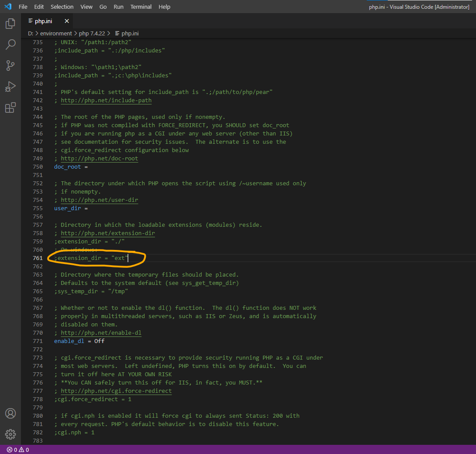Open the http://php.net/user-dir link
Image resolution: width=476 pixels, height=454 pixels.
[x=99, y=200]
